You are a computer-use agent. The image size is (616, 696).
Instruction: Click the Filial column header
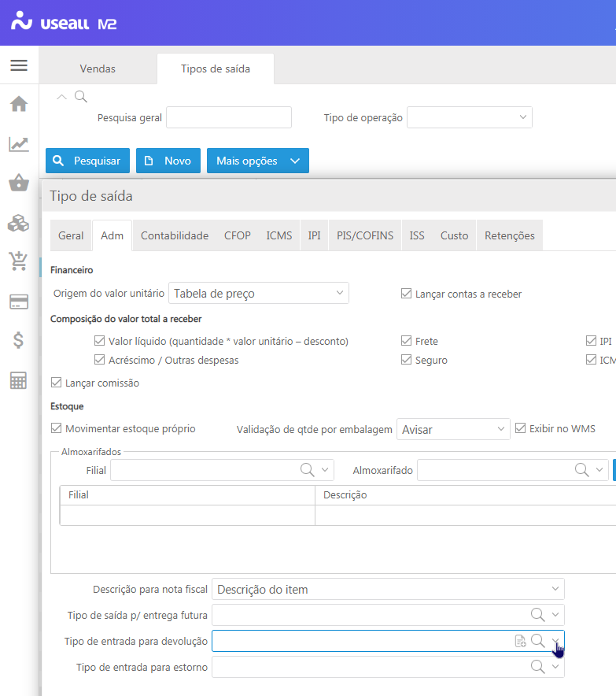pyautogui.click(x=187, y=495)
